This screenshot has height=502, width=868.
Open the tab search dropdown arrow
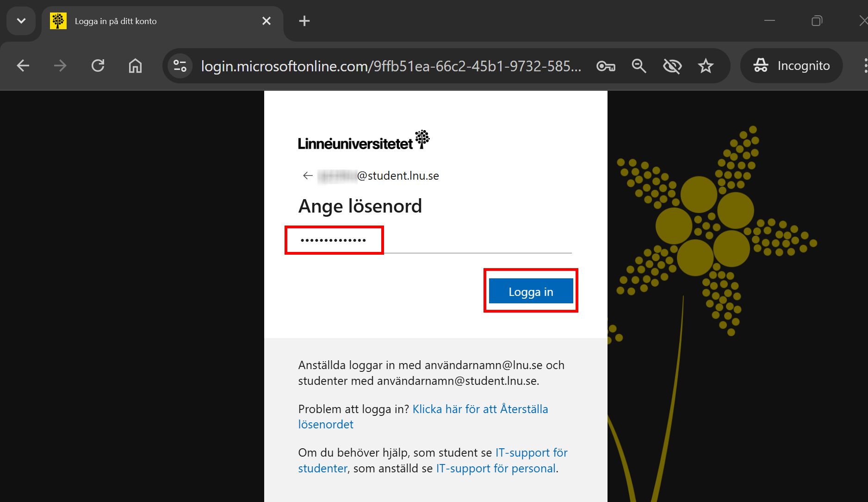(x=21, y=21)
